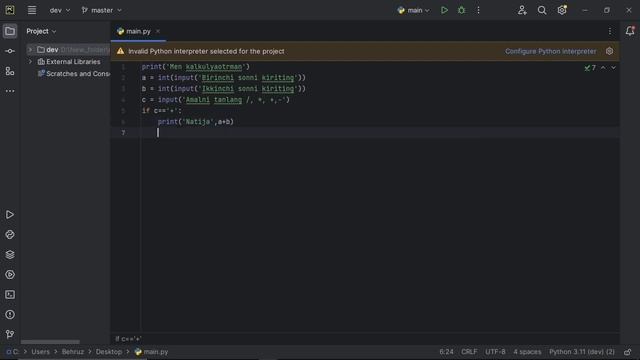Open interpreter warning settings gear
Viewport: 640px width, 360px height.
tap(609, 51)
